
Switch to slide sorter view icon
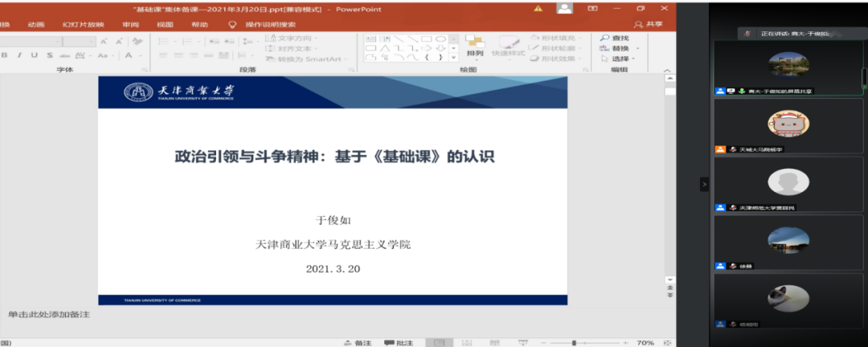[x=464, y=342]
